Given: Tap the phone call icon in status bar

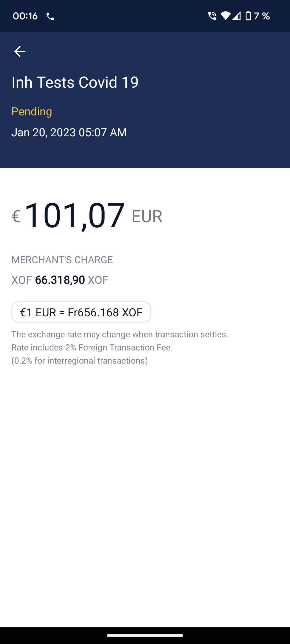Looking at the screenshot, I should [50, 17].
